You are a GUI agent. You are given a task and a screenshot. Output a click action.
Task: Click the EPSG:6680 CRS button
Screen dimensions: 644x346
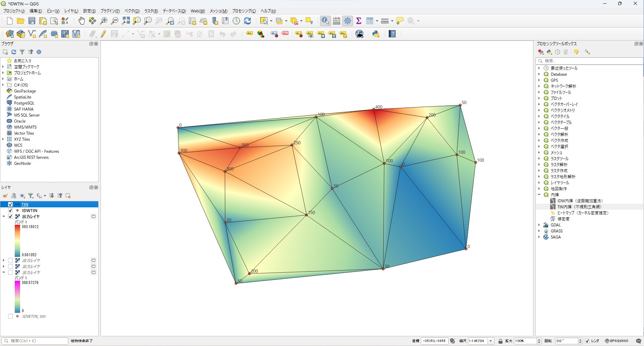point(616,341)
